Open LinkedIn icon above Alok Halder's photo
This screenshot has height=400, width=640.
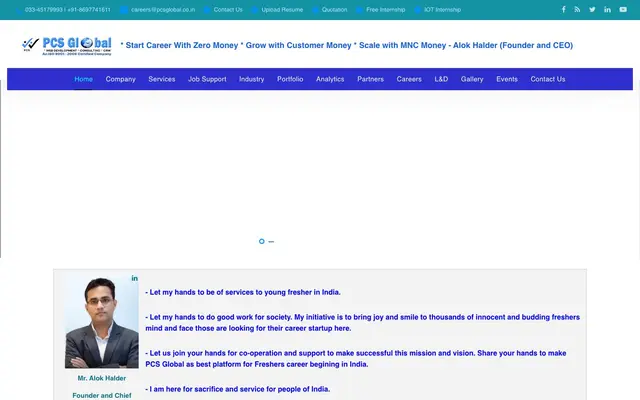pyautogui.click(x=134, y=278)
